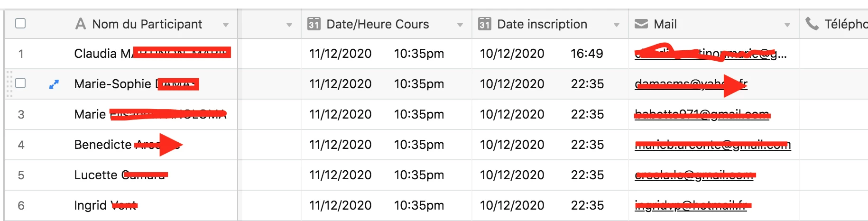Screen dimensions: 868x221
Task: Click the phone icon in Téléphone header
Action: pyautogui.click(x=812, y=24)
